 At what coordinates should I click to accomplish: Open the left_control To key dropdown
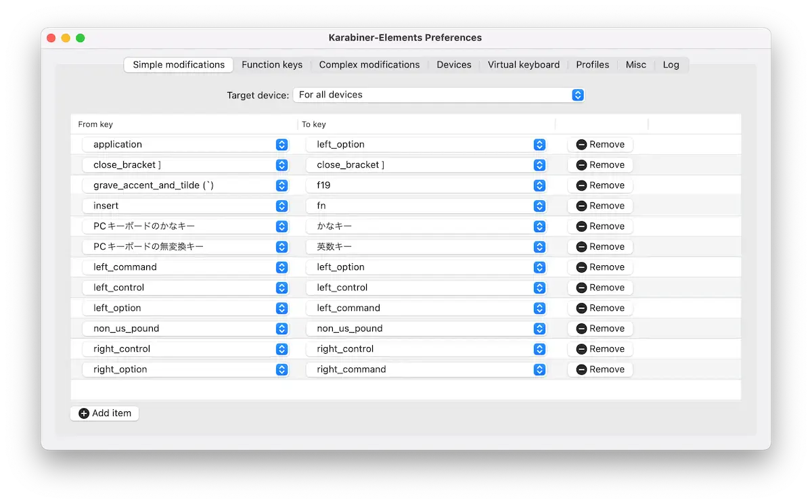click(x=426, y=288)
